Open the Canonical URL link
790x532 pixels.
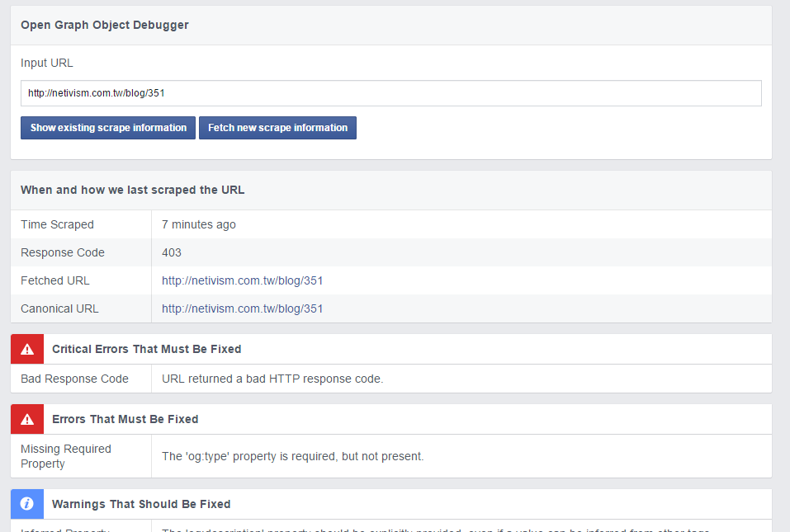(242, 308)
